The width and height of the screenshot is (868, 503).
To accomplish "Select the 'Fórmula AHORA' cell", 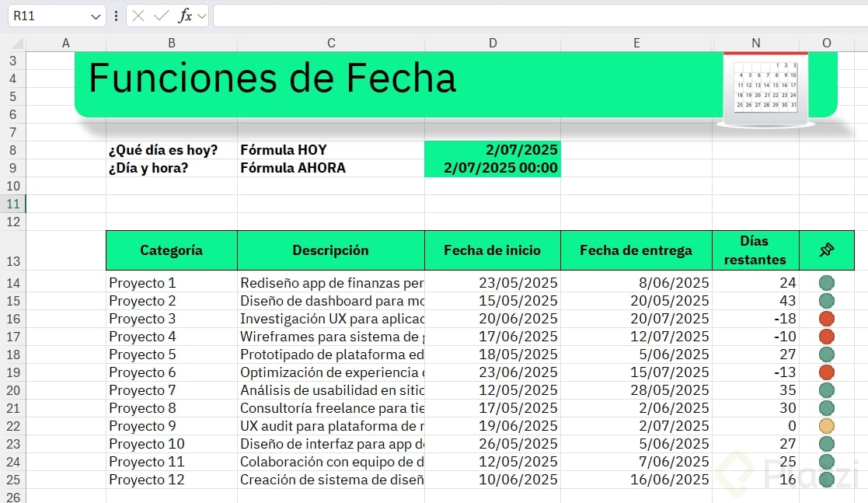I will pyautogui.click(x=331, y=168).
